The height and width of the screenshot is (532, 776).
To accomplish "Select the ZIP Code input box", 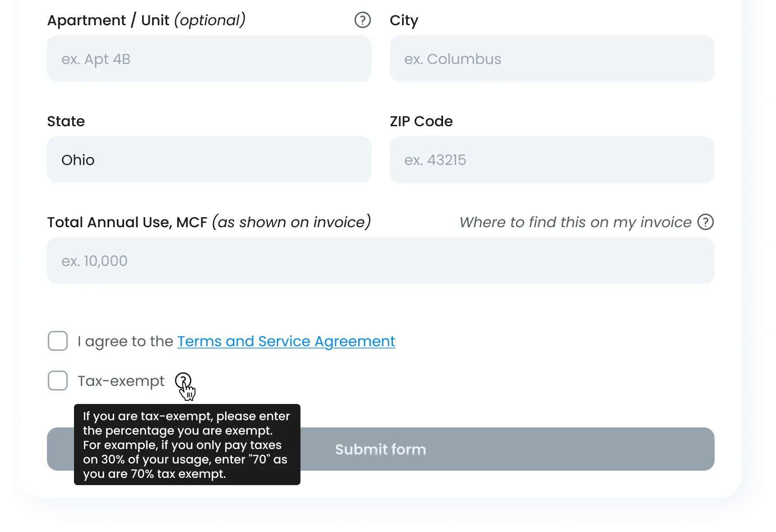I will 552,160.
